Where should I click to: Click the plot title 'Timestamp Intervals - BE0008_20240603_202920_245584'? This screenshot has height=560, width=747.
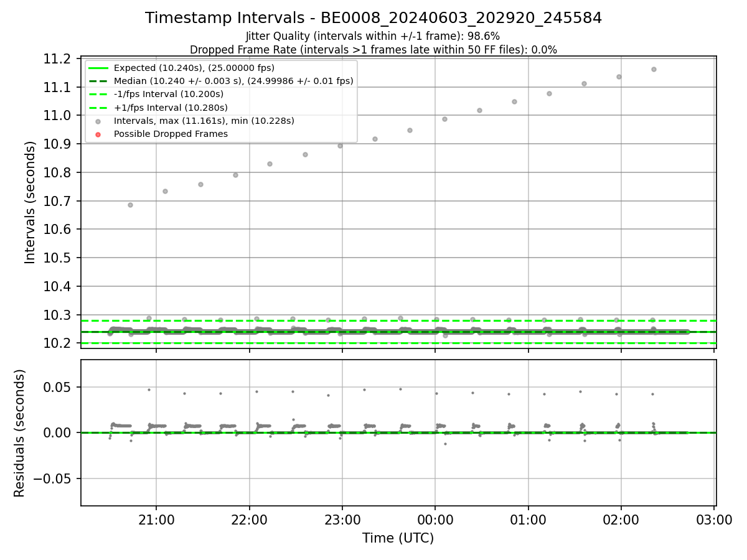[374, 18]
